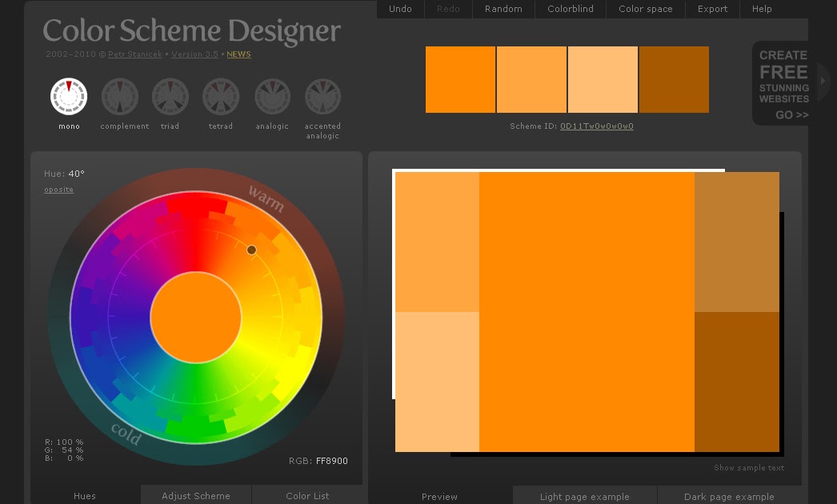Select the accented analogic scheme icon
The image size is (837, 504).
[x=322, y=97]
